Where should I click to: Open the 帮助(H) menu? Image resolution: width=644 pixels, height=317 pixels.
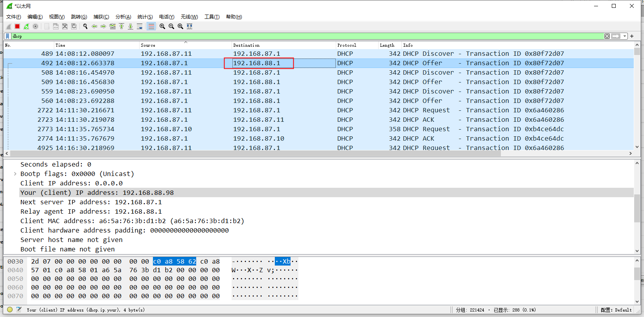click(234, 17)
